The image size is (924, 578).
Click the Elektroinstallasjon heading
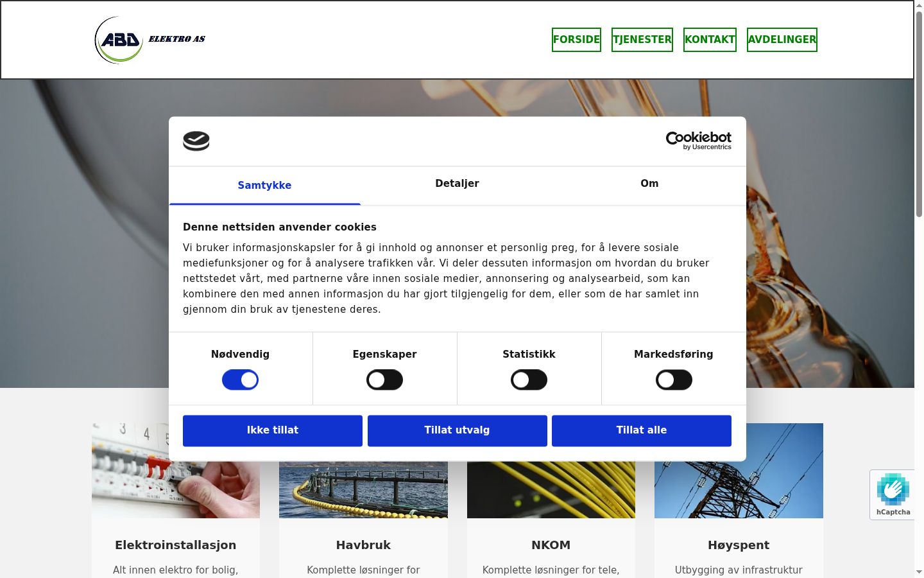176,545
